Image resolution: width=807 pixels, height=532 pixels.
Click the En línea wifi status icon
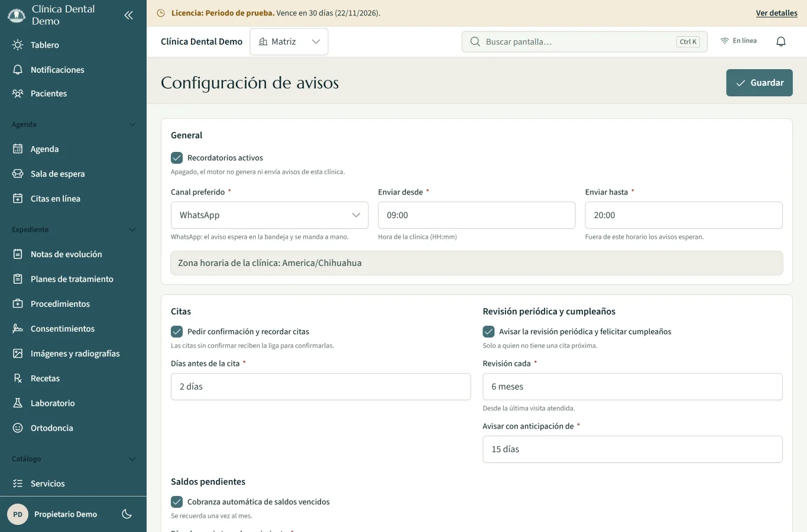pyautogui.click(x=724, y=41)
